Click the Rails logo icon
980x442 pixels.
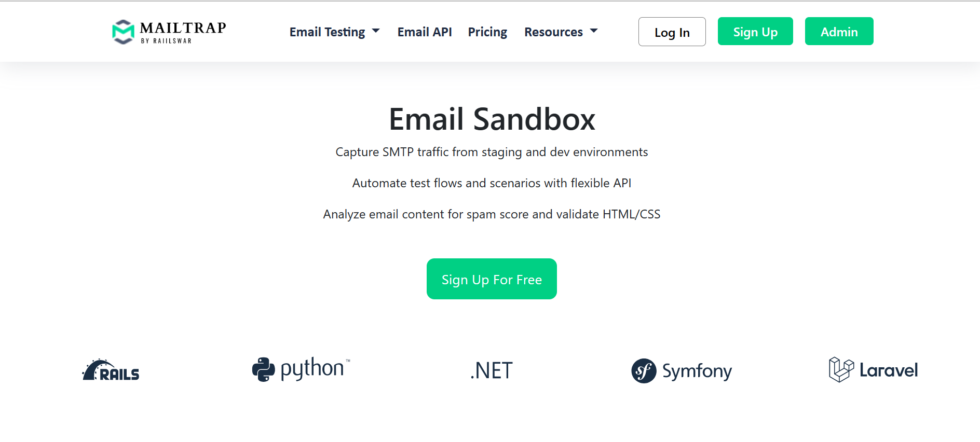coord(111,370)
